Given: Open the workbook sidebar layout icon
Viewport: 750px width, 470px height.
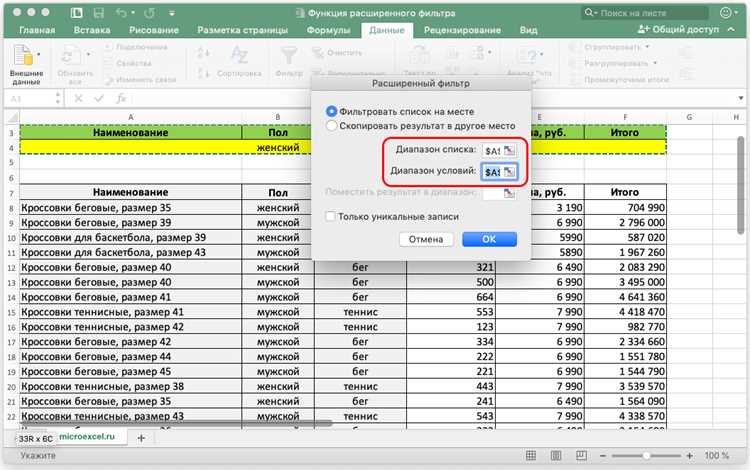Looking at the screenshot, I should (77, 13).
